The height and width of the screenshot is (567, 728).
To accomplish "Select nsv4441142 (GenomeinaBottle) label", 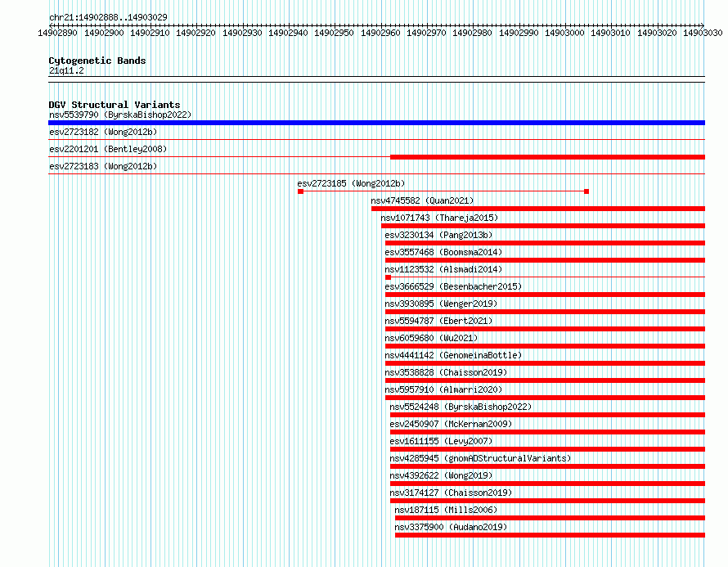I will [x=453, y=355].
